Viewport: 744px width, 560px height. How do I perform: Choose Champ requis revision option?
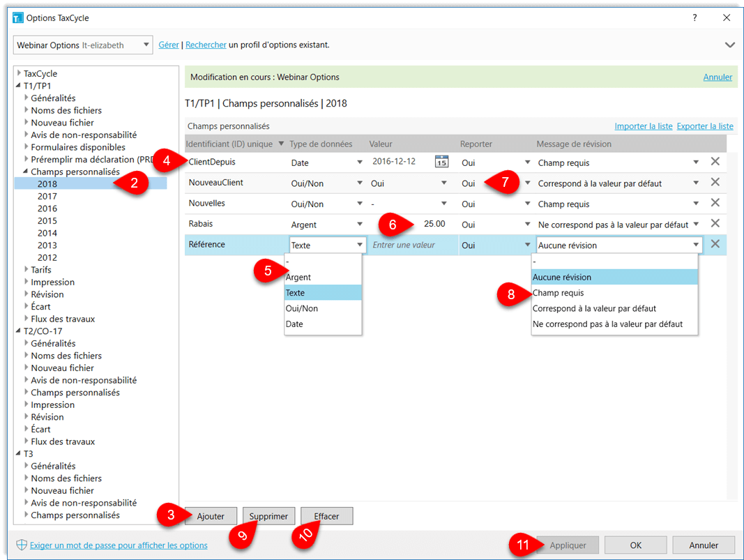614,293
